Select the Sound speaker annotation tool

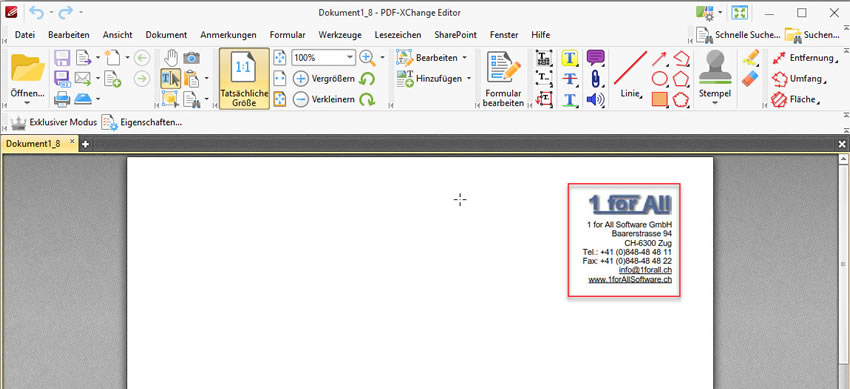coord(595,99)
